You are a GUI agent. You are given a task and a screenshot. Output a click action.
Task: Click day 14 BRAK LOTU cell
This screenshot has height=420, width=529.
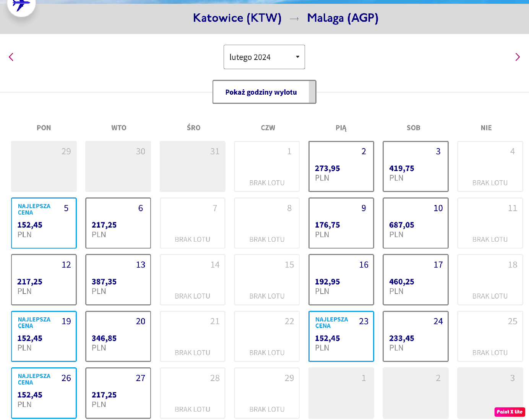click(x=193, y=279)
